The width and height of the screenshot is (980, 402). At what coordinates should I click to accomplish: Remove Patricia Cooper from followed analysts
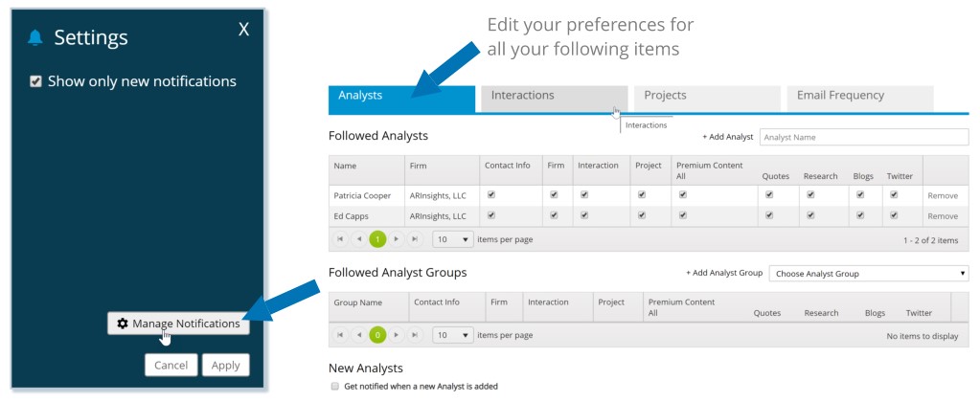point(943,195)
